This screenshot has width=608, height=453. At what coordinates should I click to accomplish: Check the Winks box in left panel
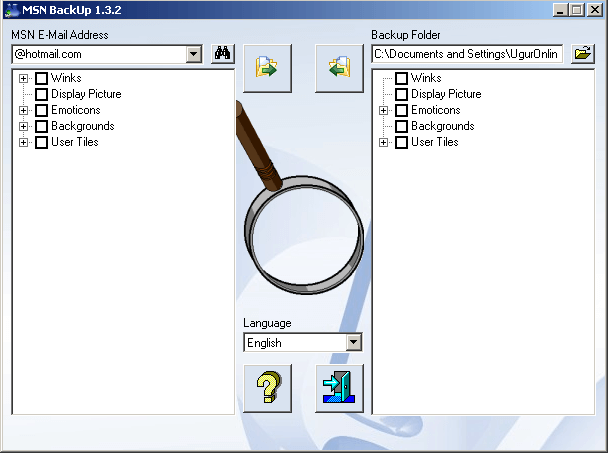coord(41,78)
